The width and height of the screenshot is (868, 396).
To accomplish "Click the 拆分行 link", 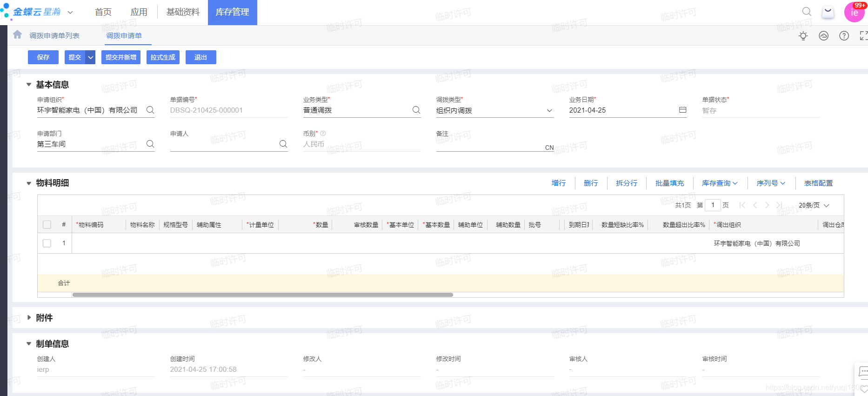I will pos(627,183).
